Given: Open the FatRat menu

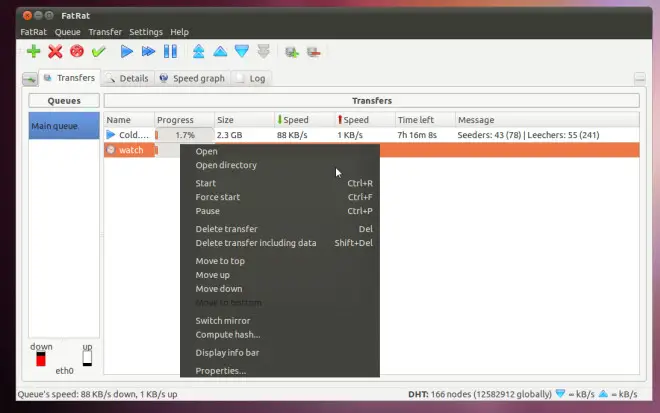Looking at the screenshot, I should [34, 32].
